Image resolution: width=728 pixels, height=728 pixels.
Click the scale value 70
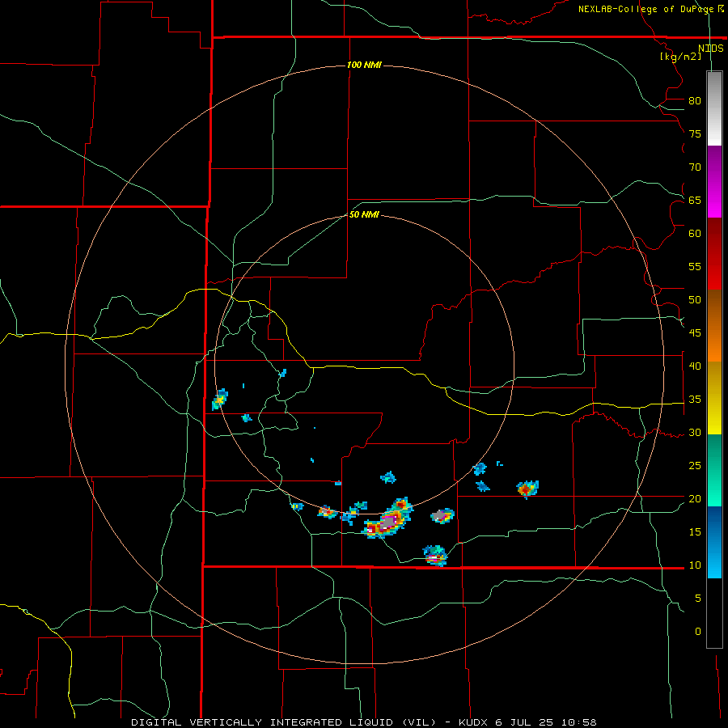coord(695,167)
